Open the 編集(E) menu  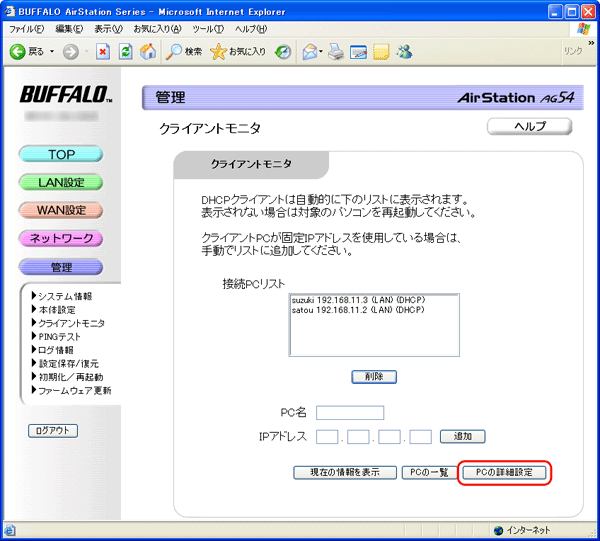click(69, 29)
